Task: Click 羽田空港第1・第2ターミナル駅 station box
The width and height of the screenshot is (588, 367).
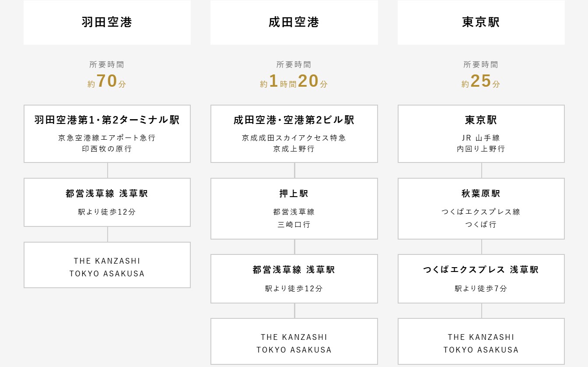Action: coord(107,134)
